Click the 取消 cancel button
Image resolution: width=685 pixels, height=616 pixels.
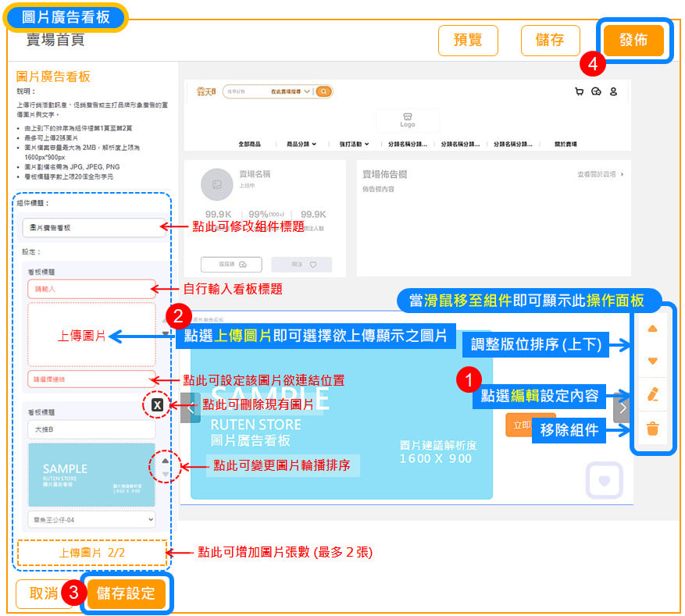pos(44,593)
